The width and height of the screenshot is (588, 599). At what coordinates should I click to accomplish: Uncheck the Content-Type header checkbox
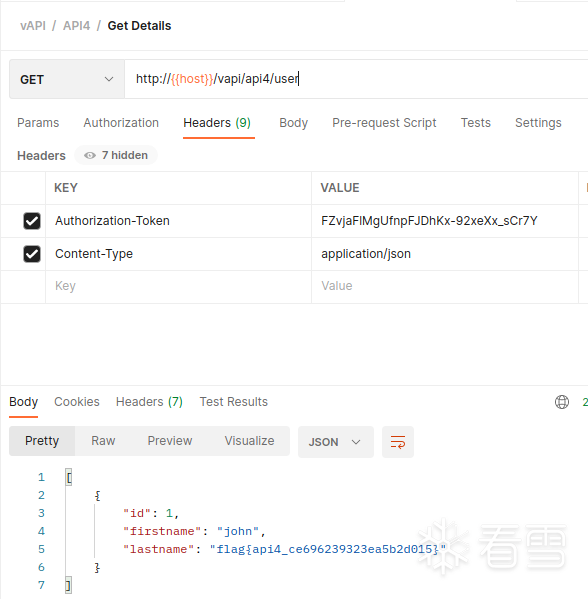click(x=32, y=254)
